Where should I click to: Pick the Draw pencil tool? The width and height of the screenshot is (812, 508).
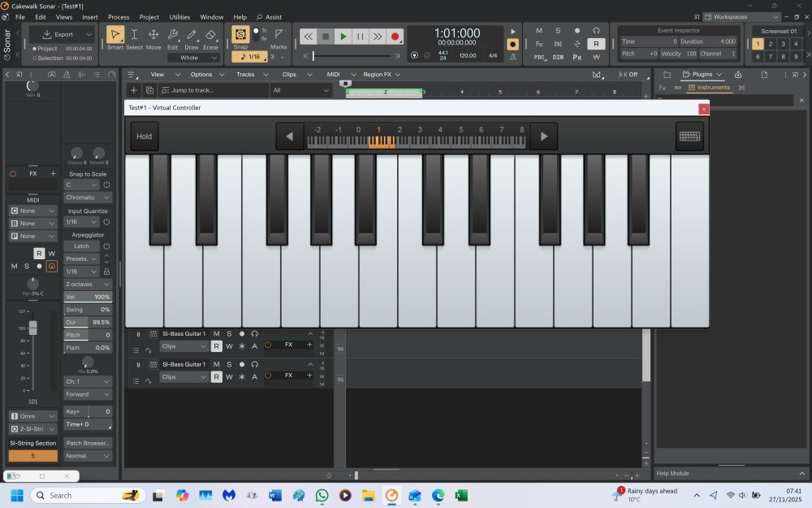click(x=192, y=38)
